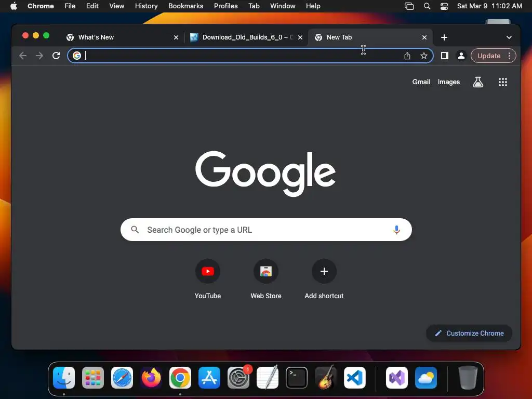Reload the current page
Screen dimensions: 532x399
(56, 56)
